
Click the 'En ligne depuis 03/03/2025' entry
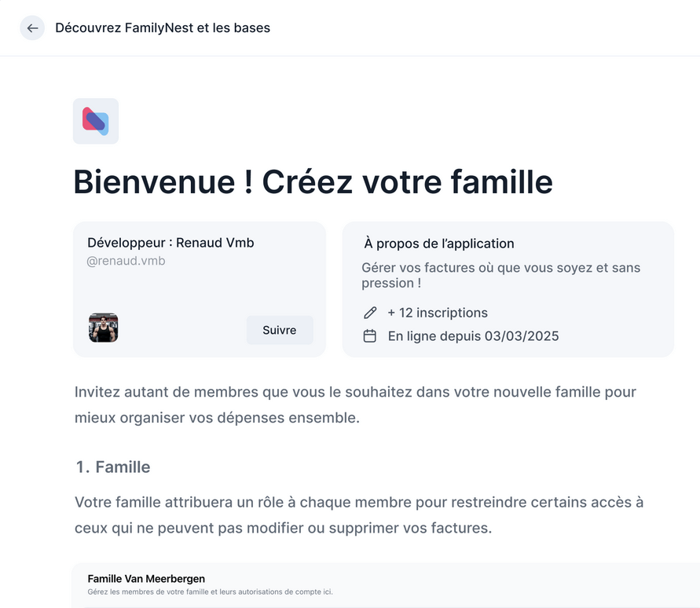(472, 335)
